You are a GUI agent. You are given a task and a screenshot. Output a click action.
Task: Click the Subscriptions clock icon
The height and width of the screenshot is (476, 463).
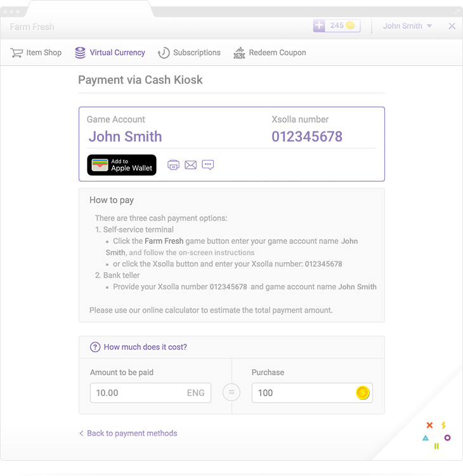click(164, 53)
